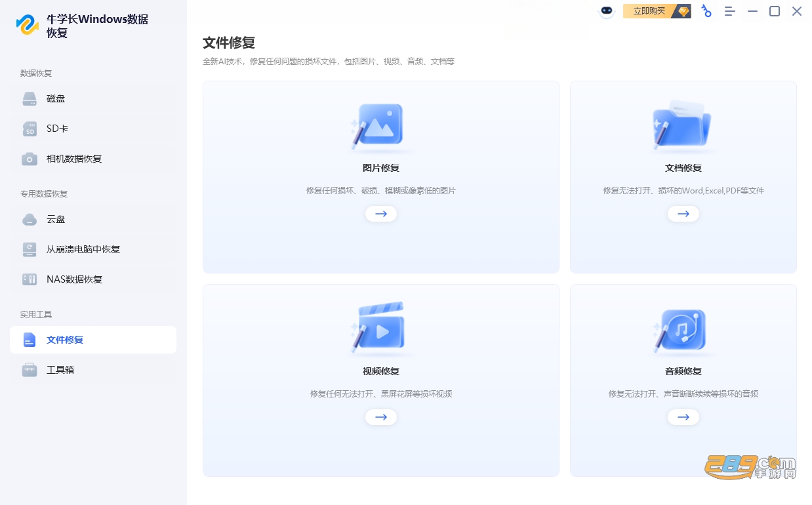Click the SD card icon
The image size is (812, 505).
tap(30, 129)
